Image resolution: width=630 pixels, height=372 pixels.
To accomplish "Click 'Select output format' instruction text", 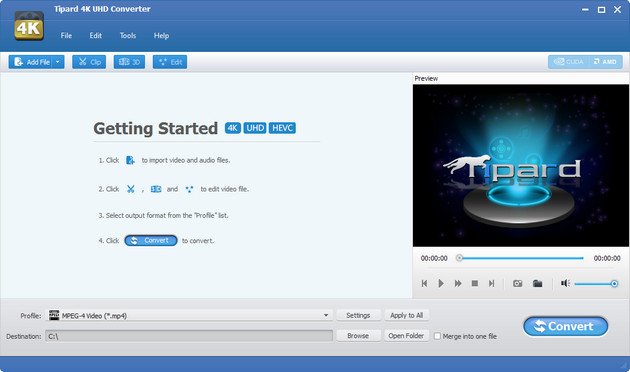I will [x=164, y=215].
